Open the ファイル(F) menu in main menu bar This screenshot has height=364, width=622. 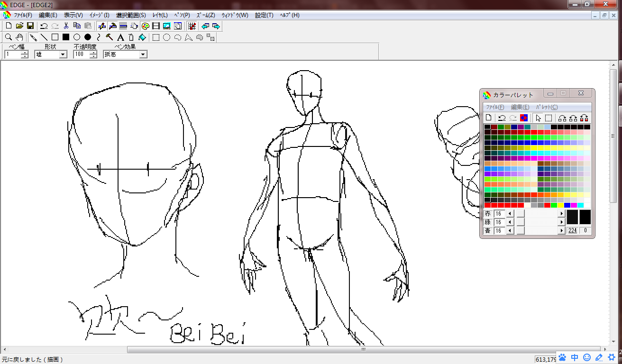tap(23, 15)
